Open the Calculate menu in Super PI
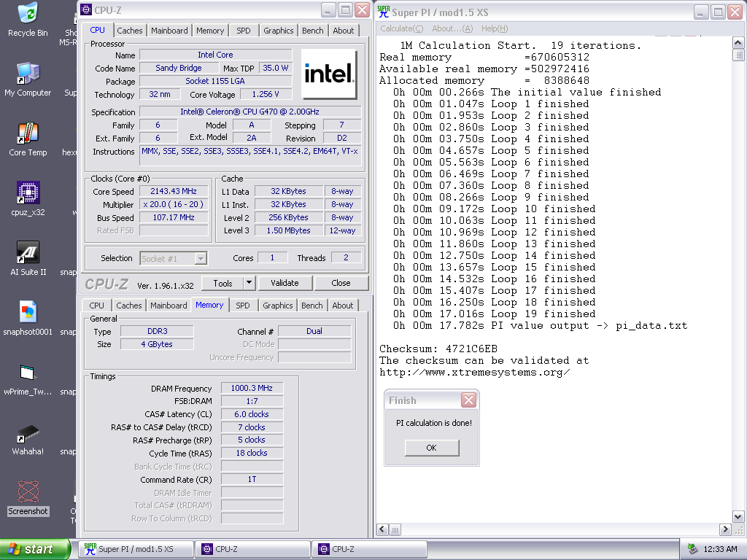 tap(402, 28)
